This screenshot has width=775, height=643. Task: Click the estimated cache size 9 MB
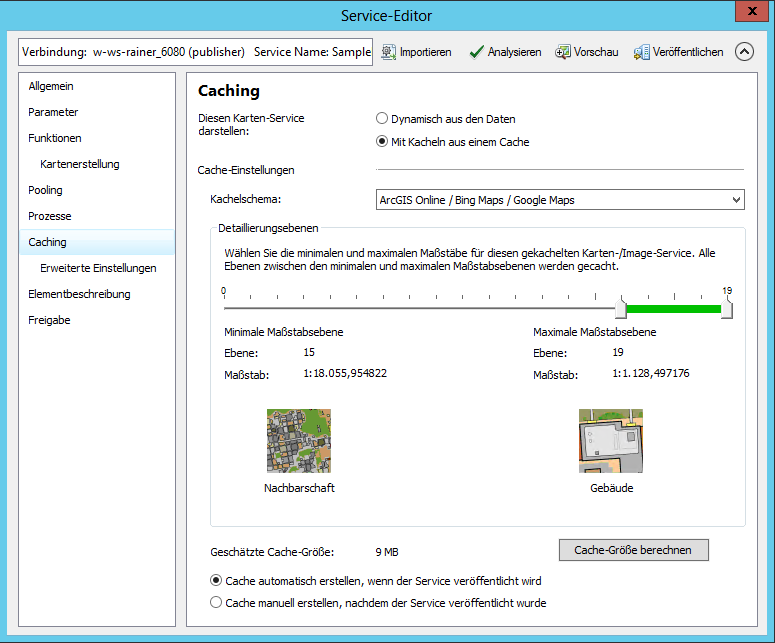click(387, 552)
